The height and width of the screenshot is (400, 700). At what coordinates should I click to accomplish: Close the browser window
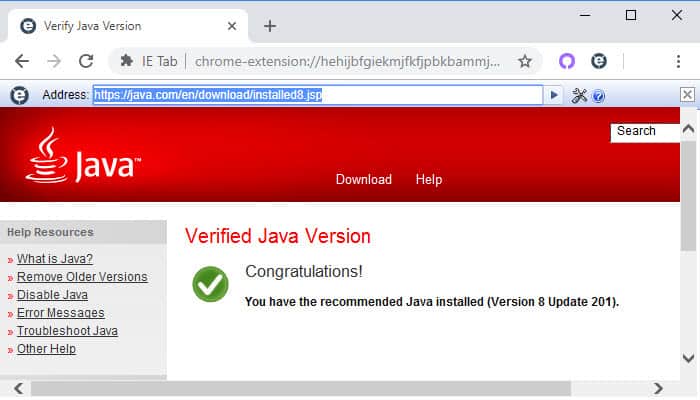tap(677, 15)
